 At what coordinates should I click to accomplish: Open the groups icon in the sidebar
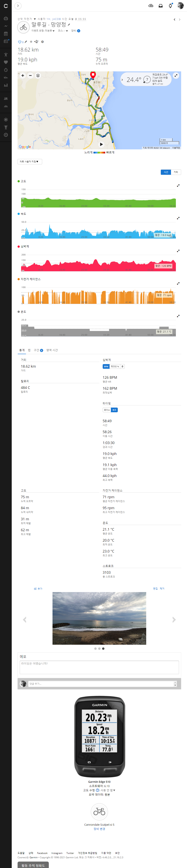click(6, 106)
